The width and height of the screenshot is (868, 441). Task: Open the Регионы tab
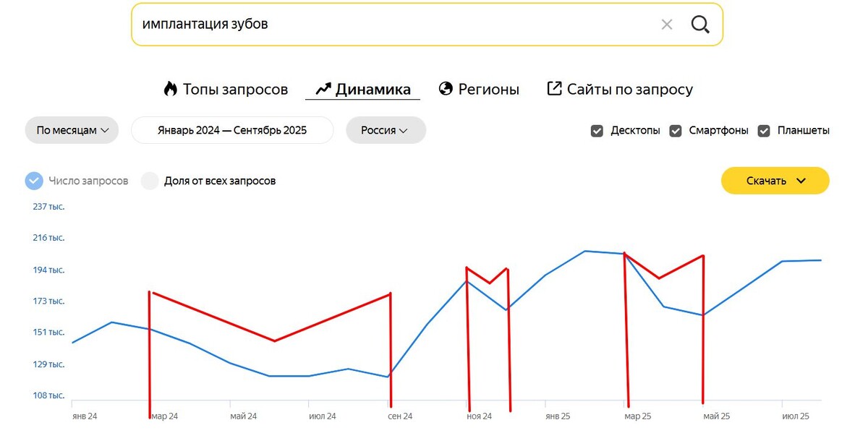click(x=488, y=88)
